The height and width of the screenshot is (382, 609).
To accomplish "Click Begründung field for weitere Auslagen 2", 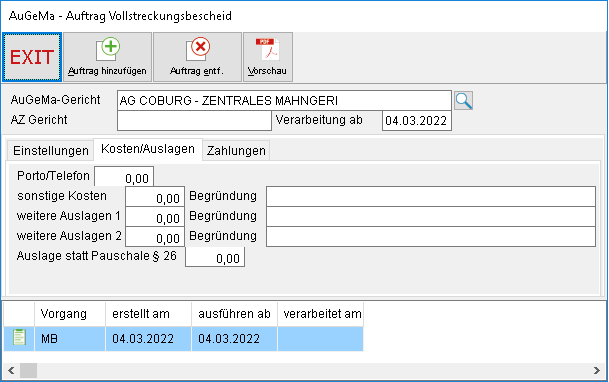I will (x=431, y=236).
